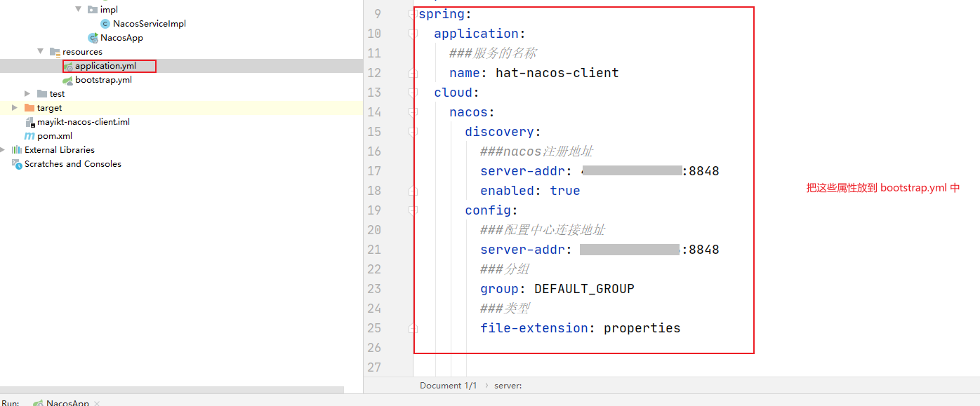This screenshot has width=980, height=406.
Task: Click the NacosApp icon in the Run bar
Action: coord(40,402)
